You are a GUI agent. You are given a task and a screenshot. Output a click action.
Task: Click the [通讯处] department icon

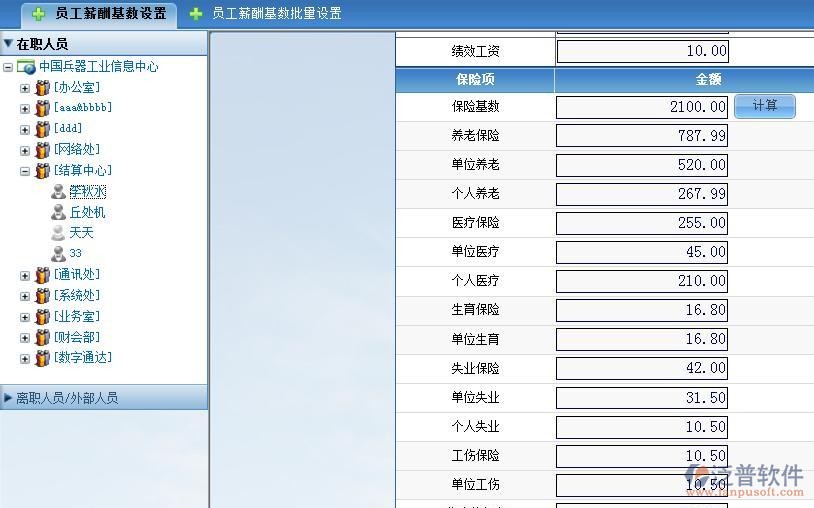43,276
